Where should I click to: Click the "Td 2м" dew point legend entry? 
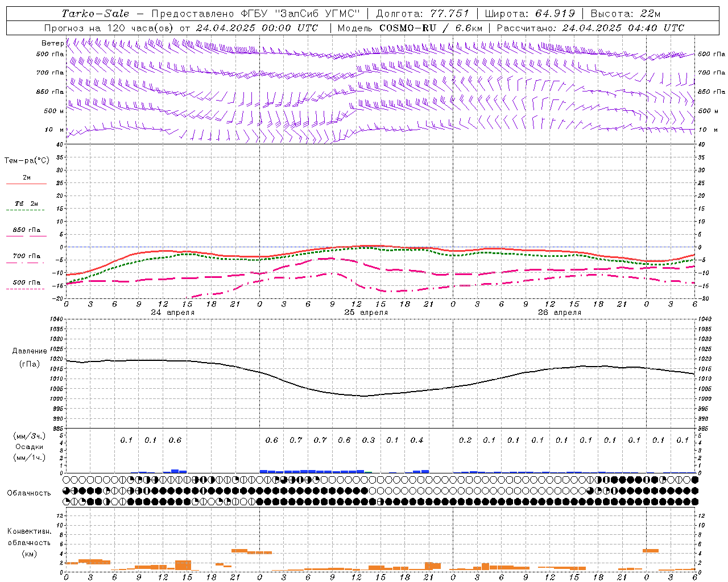[x=26, y=203]
